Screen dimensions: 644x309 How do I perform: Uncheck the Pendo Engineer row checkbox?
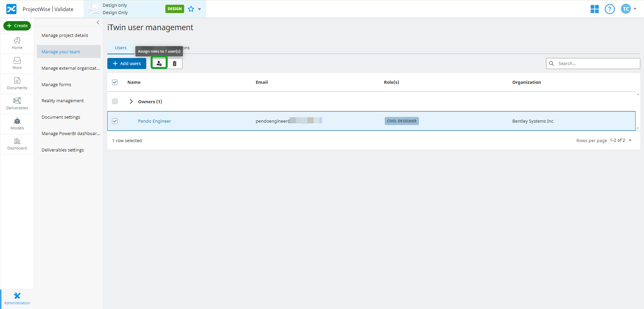115,121
